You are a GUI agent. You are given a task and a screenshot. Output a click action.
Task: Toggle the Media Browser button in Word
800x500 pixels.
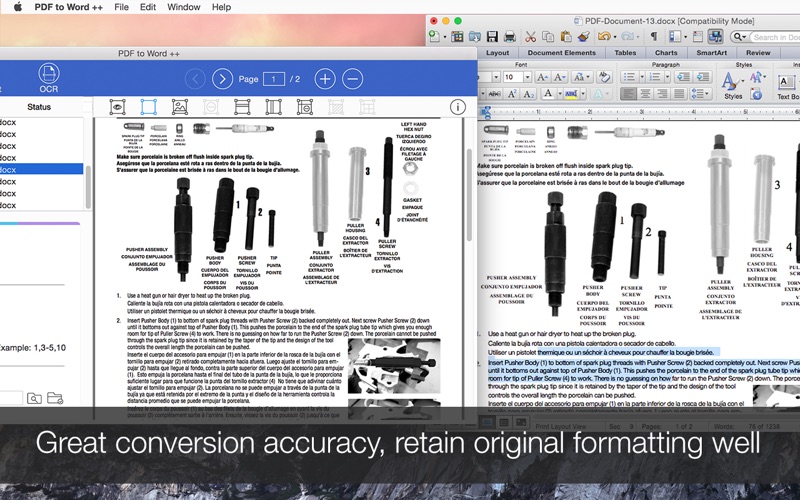(715, 36)
